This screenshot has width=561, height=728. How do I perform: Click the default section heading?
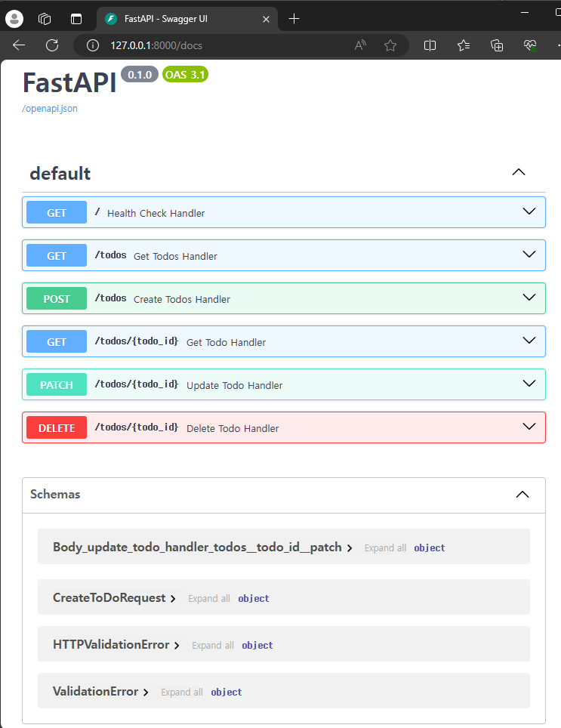(60, 174)
